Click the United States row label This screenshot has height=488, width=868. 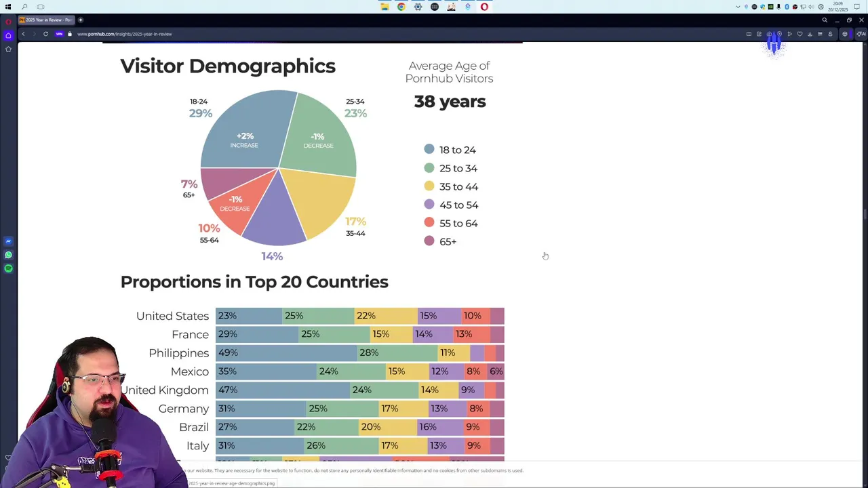tap(172, 316)
